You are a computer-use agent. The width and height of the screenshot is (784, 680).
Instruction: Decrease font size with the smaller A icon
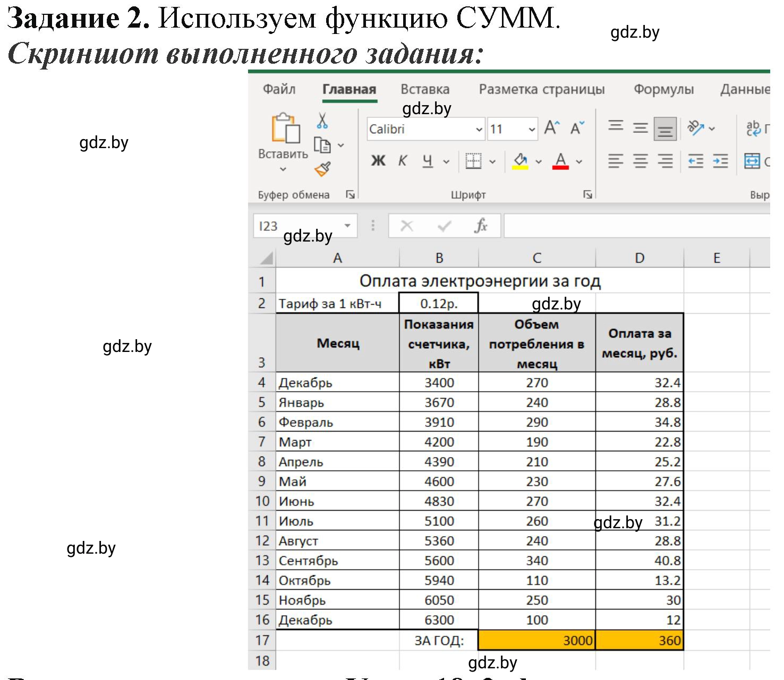[x=577, y=128]
